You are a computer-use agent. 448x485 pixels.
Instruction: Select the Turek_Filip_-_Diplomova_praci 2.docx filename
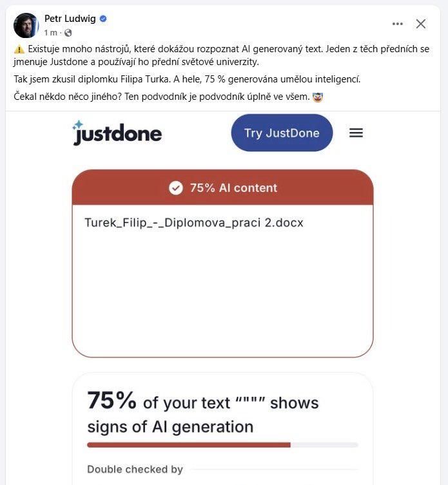[x=194, y=223]
